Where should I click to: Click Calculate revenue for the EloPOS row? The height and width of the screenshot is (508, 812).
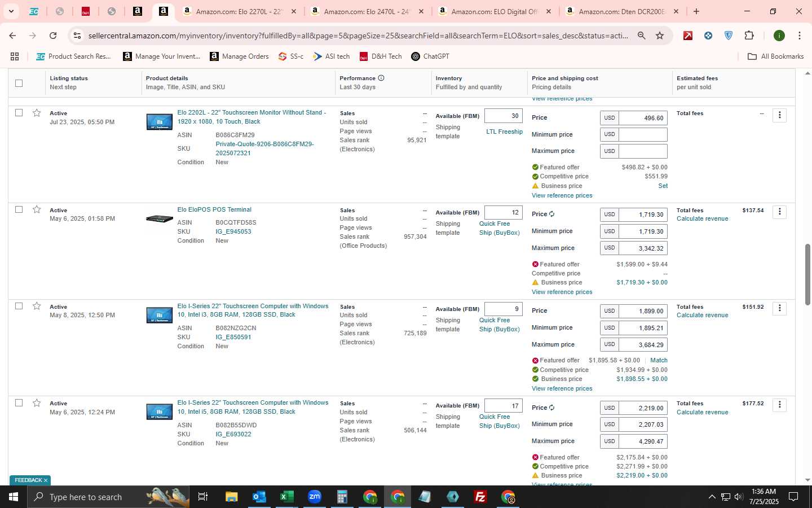tap(702, 219)
